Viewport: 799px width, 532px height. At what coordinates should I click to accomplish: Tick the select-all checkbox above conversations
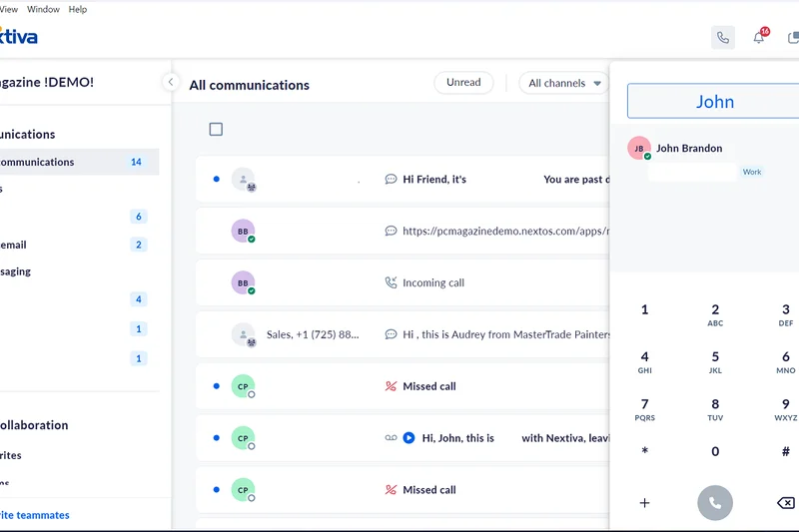click(216, 129)
